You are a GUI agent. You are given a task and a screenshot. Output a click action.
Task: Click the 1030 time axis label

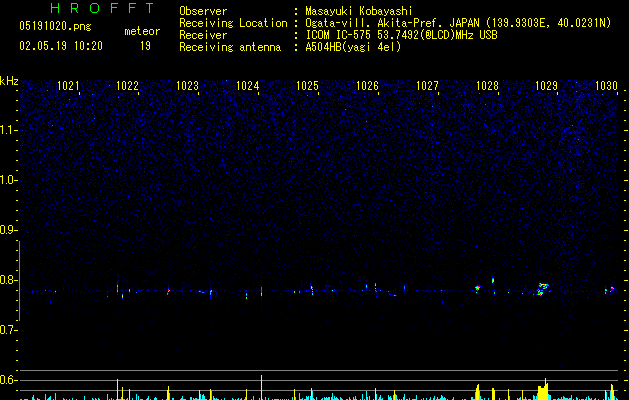[606, 85]
